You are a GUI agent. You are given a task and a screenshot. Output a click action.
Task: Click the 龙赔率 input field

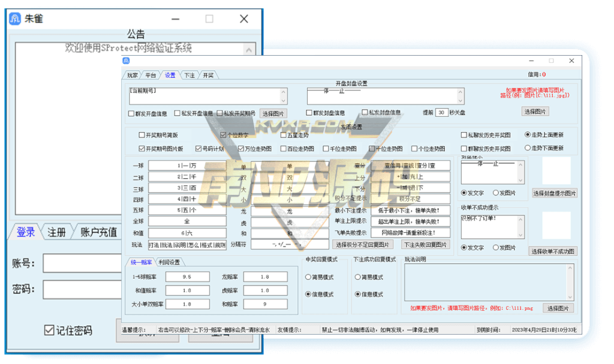point(265,276)
